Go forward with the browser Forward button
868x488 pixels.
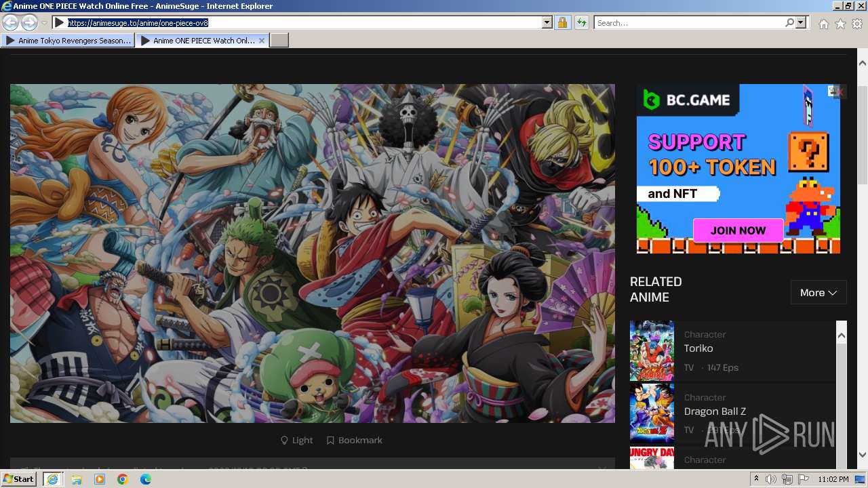(29, 23)
